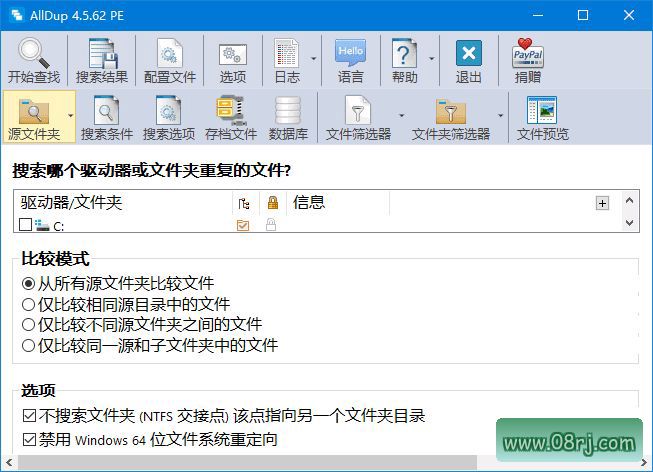The height and width of the screenshot is (472, 653).
Task: Click the 信息 column header
Action: (x=338, y=202)
